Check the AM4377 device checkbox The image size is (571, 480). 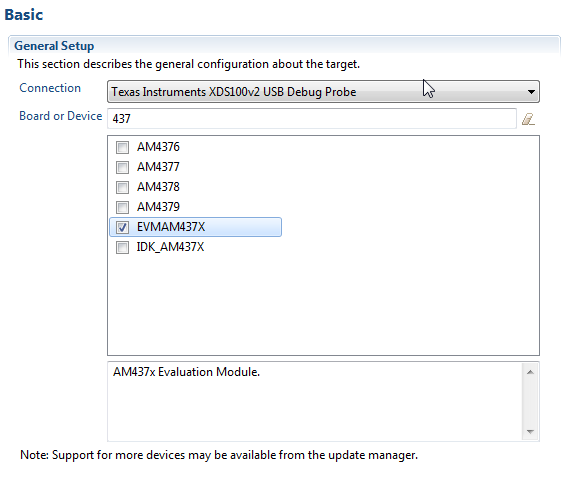(x=122, y=167)
